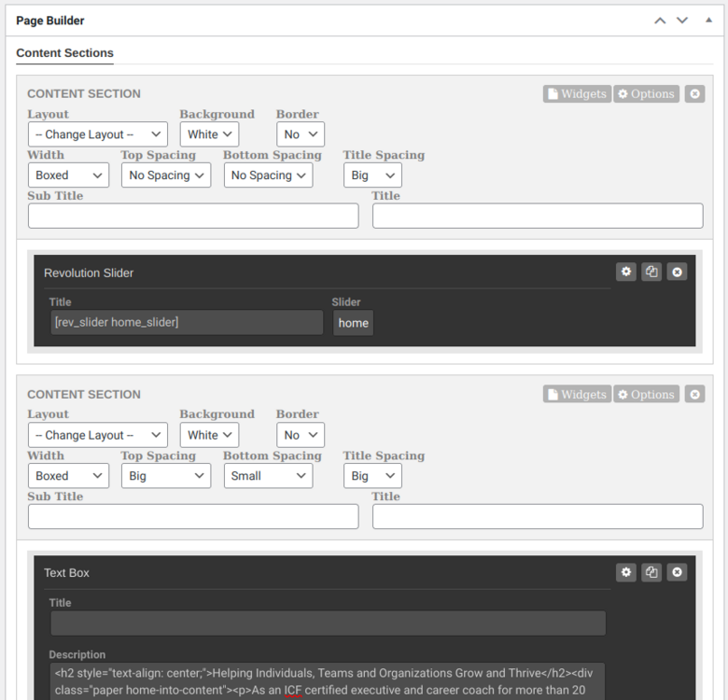Open settings gear on Text Box widget
Viewport: 728px width, 700px height.
tap(626, 572)
